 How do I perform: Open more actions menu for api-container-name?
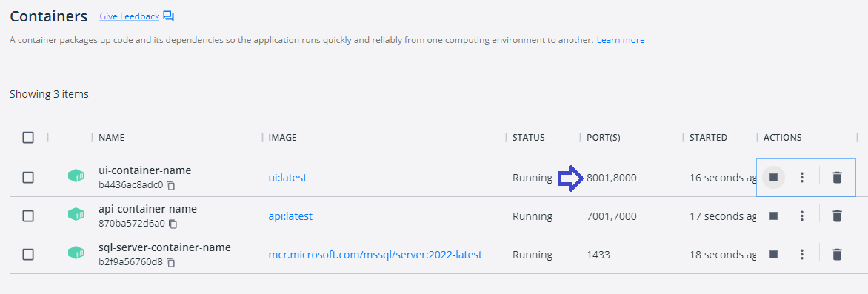[801, 216]
